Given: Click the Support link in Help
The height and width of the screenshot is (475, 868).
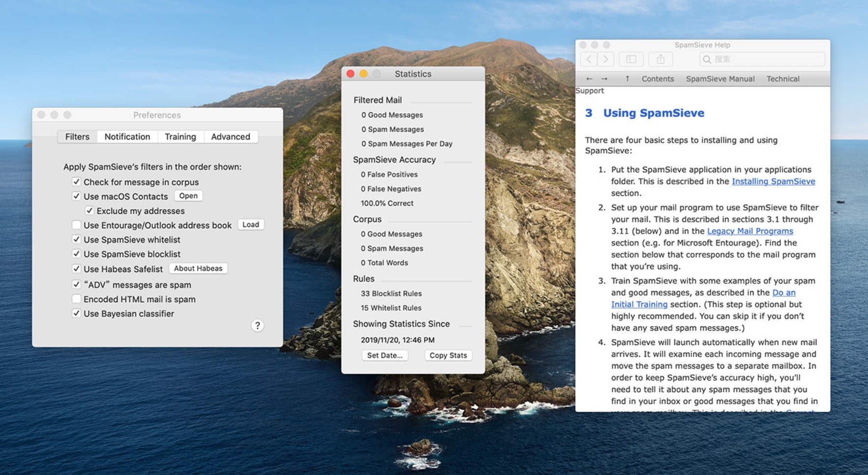Looking at the screenshot, I should [589, 91].
